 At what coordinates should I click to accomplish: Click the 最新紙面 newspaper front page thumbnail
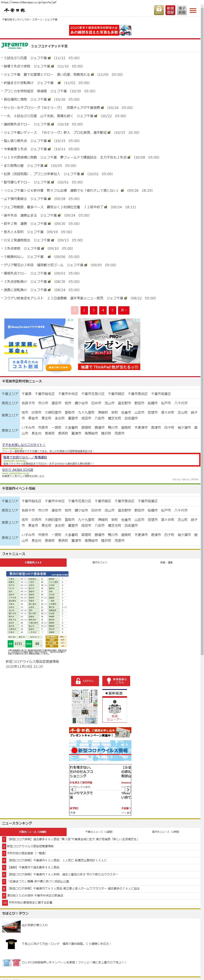coord(85,706)
